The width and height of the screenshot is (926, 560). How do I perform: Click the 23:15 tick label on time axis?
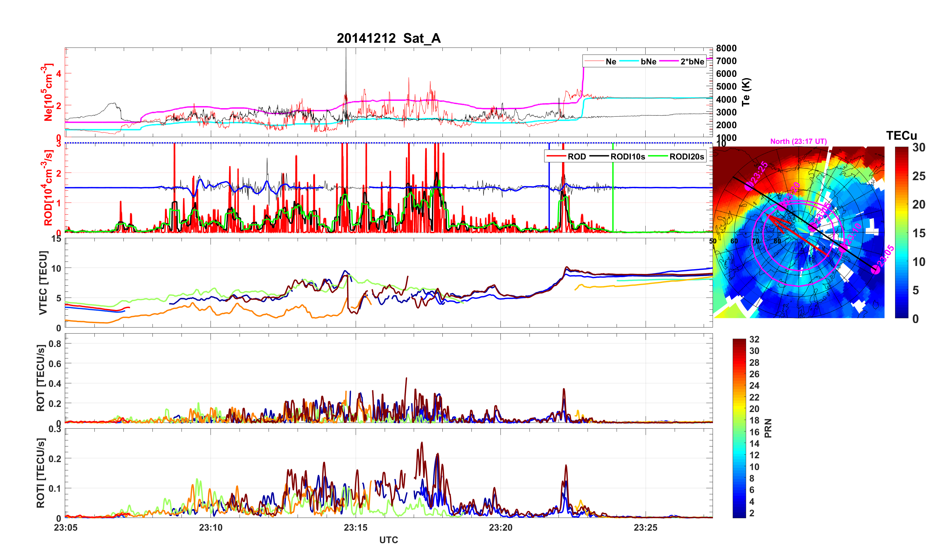point(356,528)
